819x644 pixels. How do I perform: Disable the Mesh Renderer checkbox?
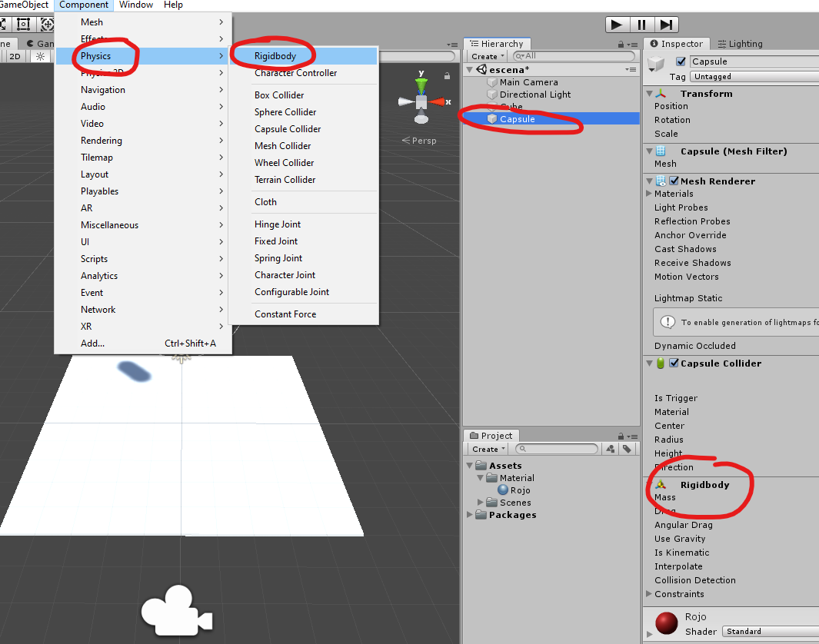point(674,181)
